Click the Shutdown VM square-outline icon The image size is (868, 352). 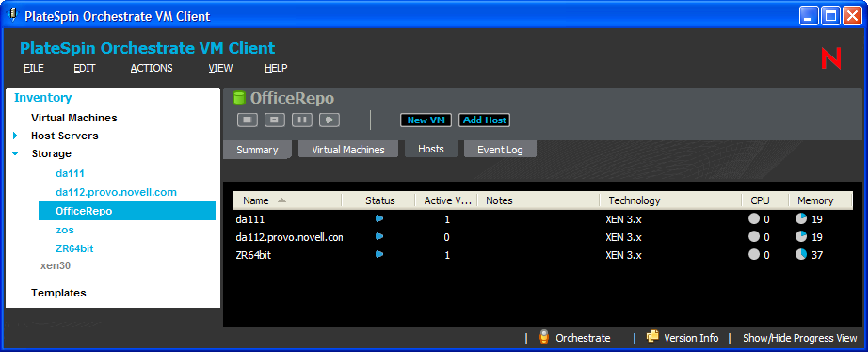pyautogui.click(x=275, y=120)
